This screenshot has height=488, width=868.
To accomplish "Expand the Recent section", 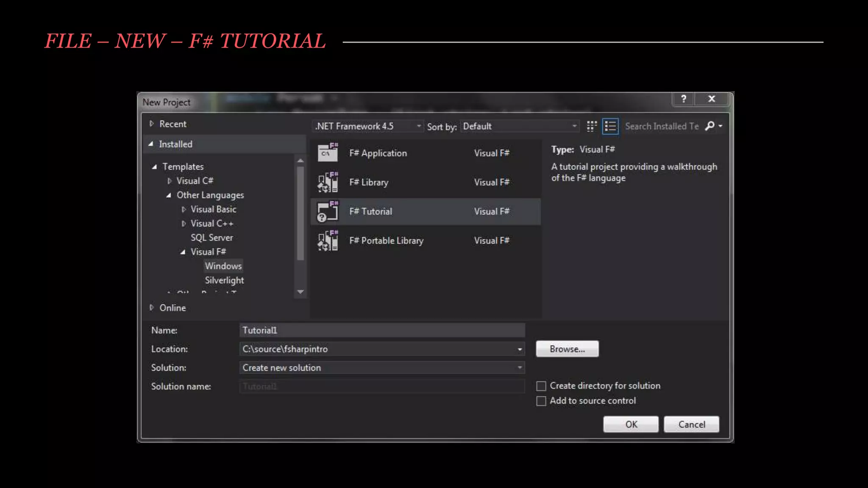I will pos(151,124).
